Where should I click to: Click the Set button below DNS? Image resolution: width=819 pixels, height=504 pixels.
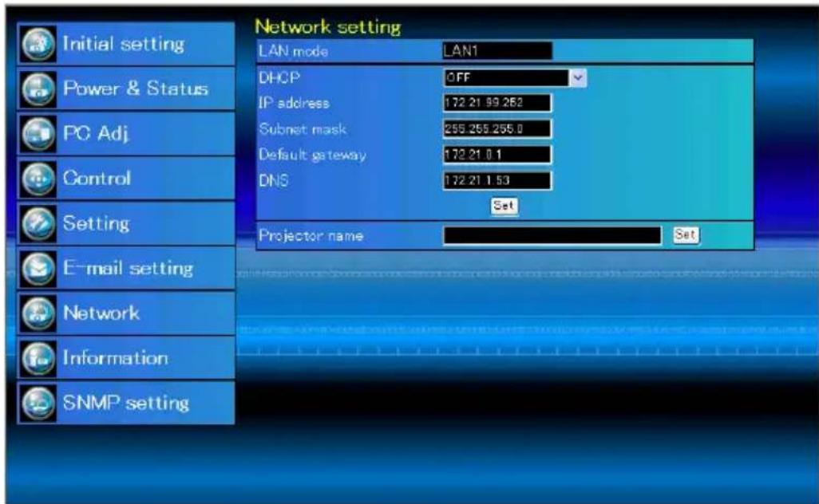tap(504, 206)
